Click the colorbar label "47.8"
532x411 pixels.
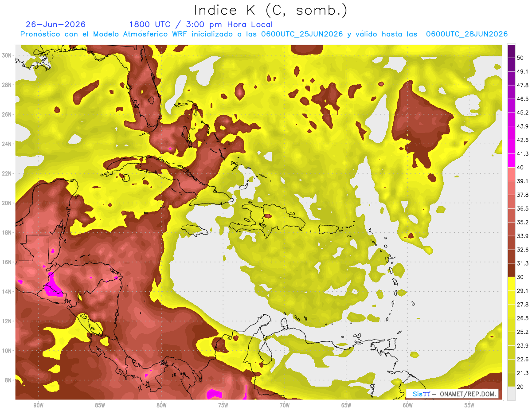coord(523,85)
